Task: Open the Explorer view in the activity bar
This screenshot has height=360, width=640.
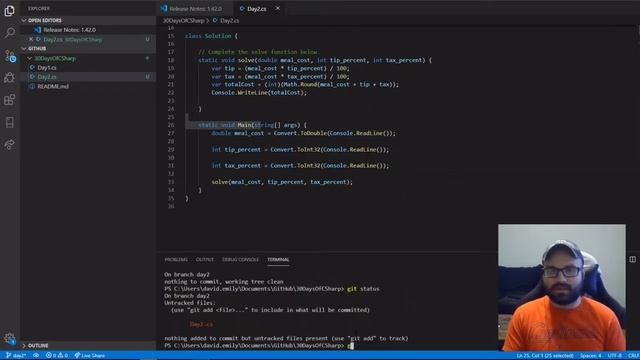Action: [x=9, y=11]
